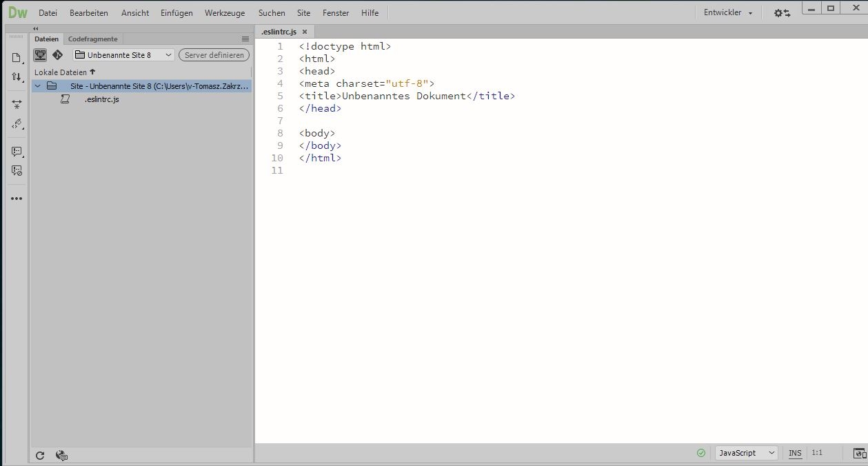The width and height of the screenshot is (868, 466).
Task: Connect to the remote server in Files panel
Action: (40, 54)
